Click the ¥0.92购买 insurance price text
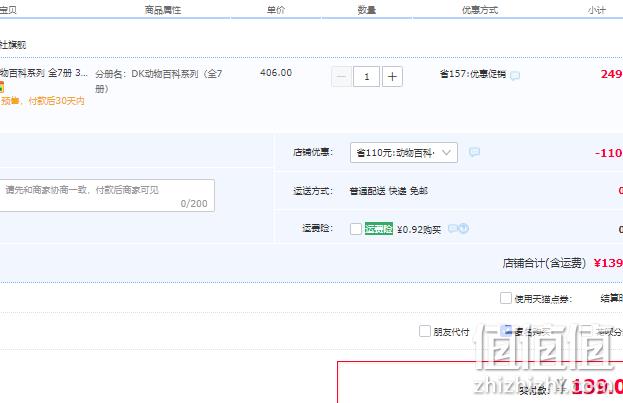This screenshot has width=623, height=403. pyautogui.click(x=419, y=230)
